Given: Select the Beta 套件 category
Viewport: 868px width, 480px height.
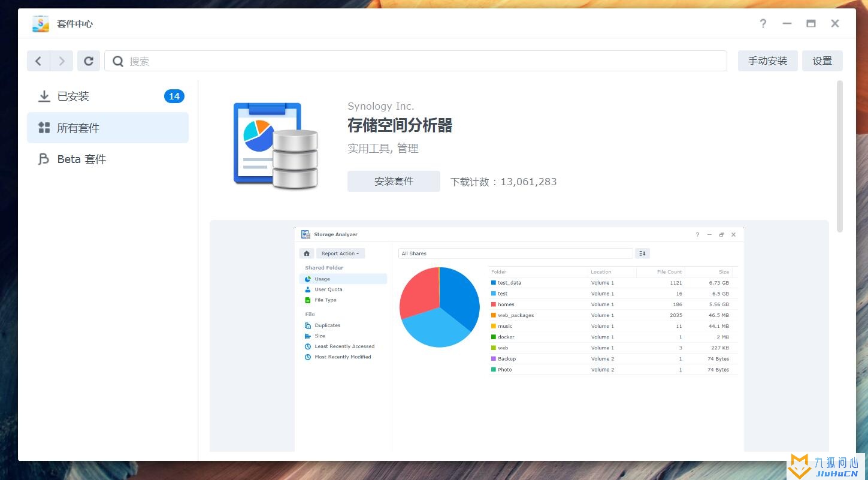Looking at the screenshot, I should [x=108, y=159].
